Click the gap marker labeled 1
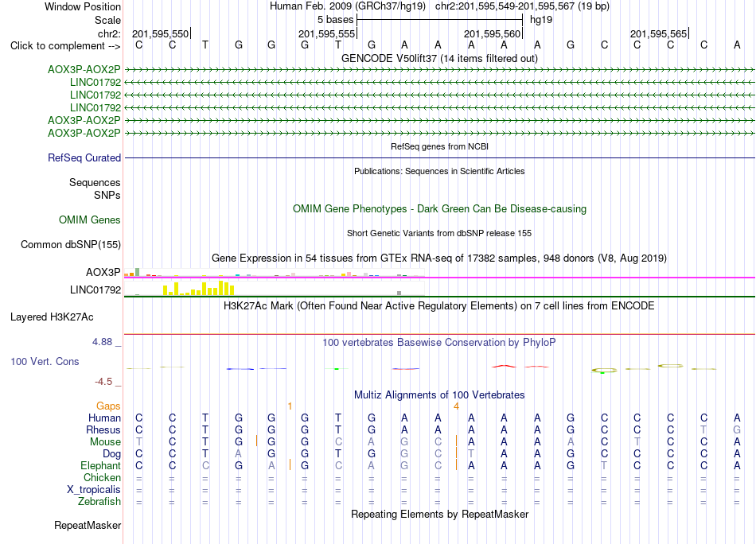756x544 pixels. coord(290,406)
